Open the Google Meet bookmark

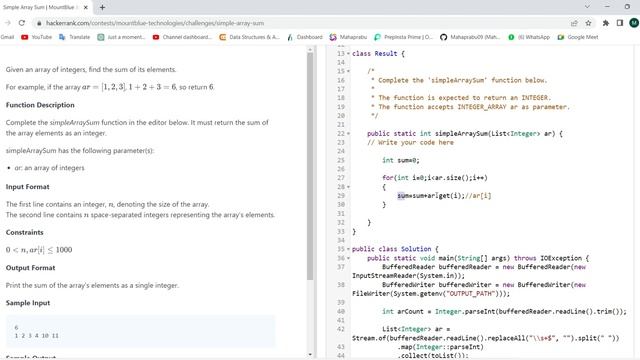pos(578,37)
